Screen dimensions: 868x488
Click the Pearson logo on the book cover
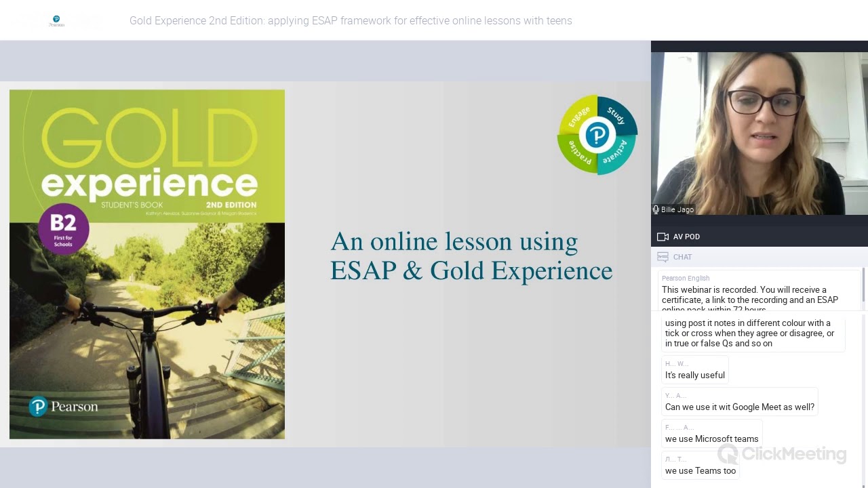(64, 407)
